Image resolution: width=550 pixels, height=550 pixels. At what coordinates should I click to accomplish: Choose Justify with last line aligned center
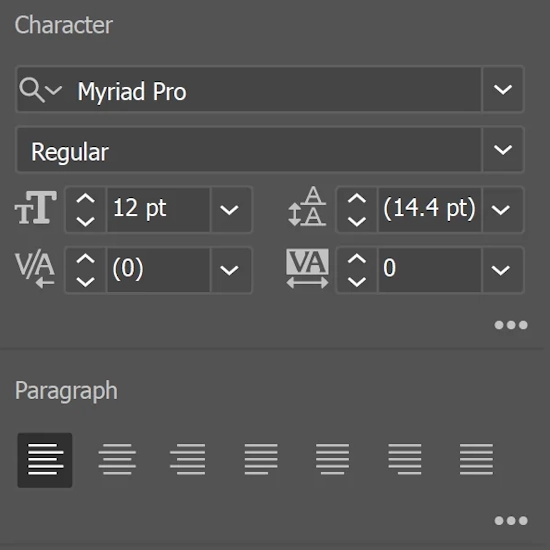point(332,459)
